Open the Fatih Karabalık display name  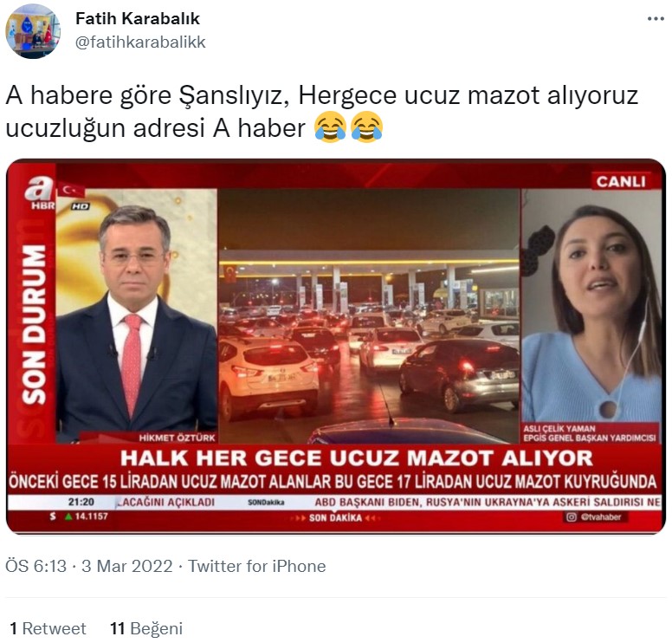[138, 18]
